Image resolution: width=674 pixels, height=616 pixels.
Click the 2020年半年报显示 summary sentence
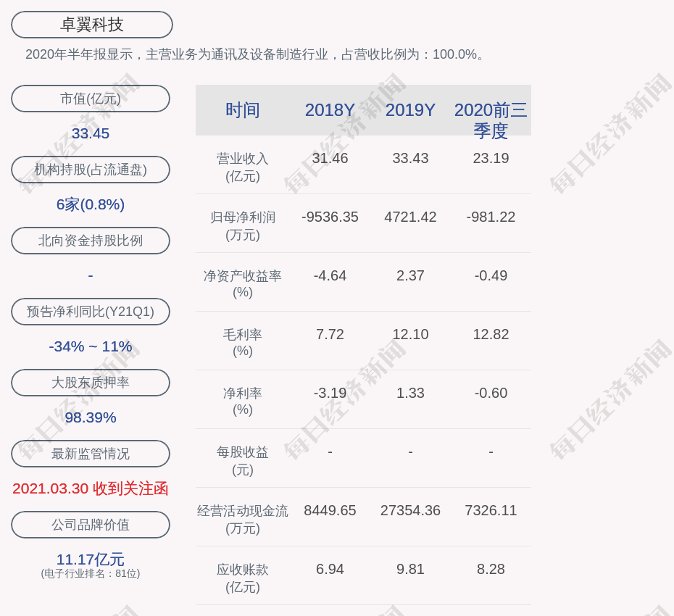click(255, 54)
